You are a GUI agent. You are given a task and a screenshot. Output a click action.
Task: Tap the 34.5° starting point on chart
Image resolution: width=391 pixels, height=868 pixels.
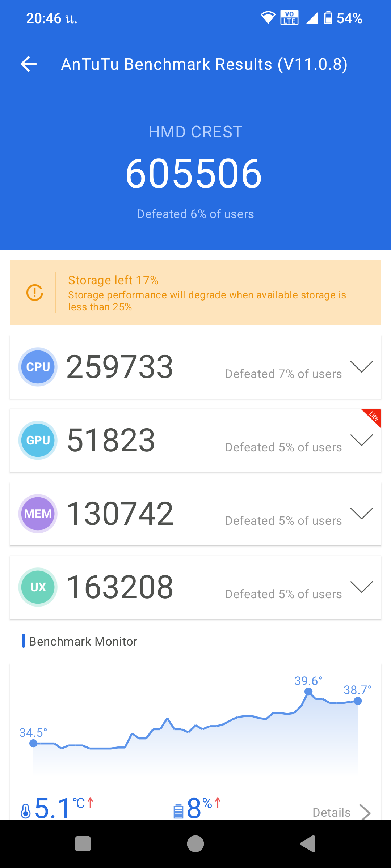33,743
